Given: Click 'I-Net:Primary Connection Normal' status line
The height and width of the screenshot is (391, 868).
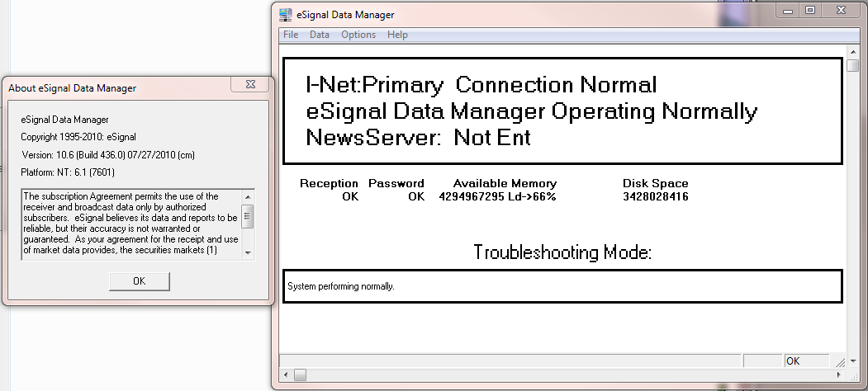Looking at the screenshot, I should tap(481, 85).
